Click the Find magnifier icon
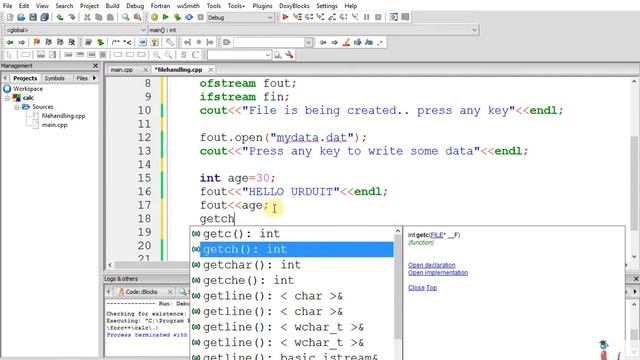Viewport: 640px width, 360px height. click(x=125, y=17)
